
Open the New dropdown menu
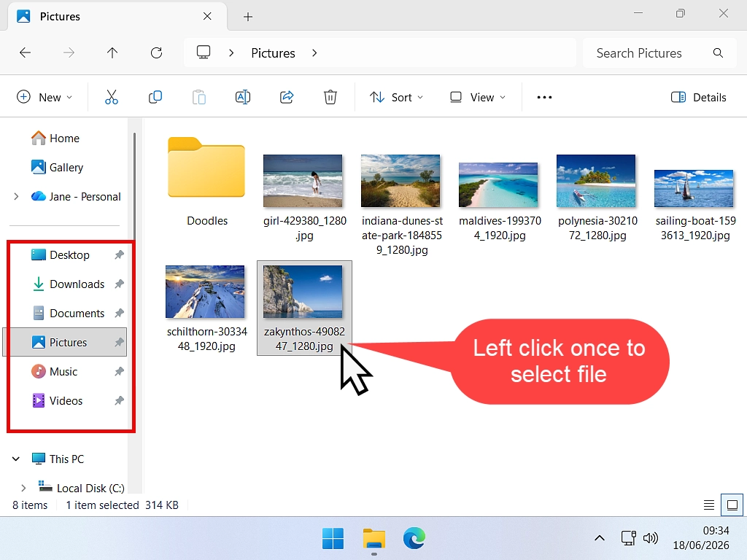(x=44, y=97)
